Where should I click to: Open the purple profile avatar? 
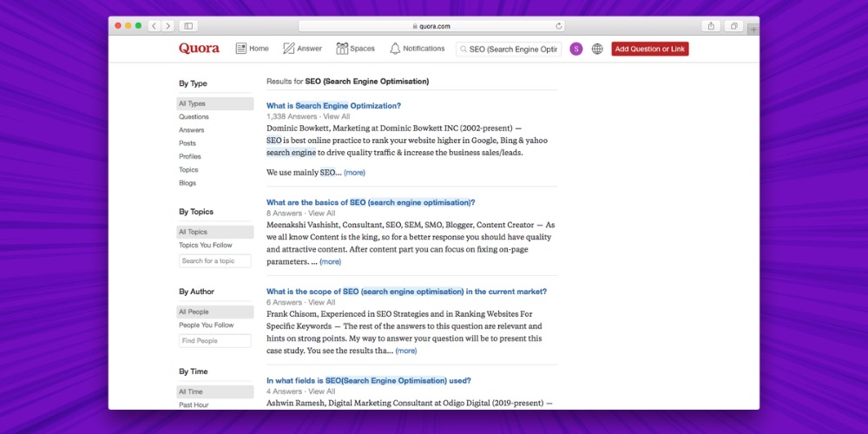[575, 49]
